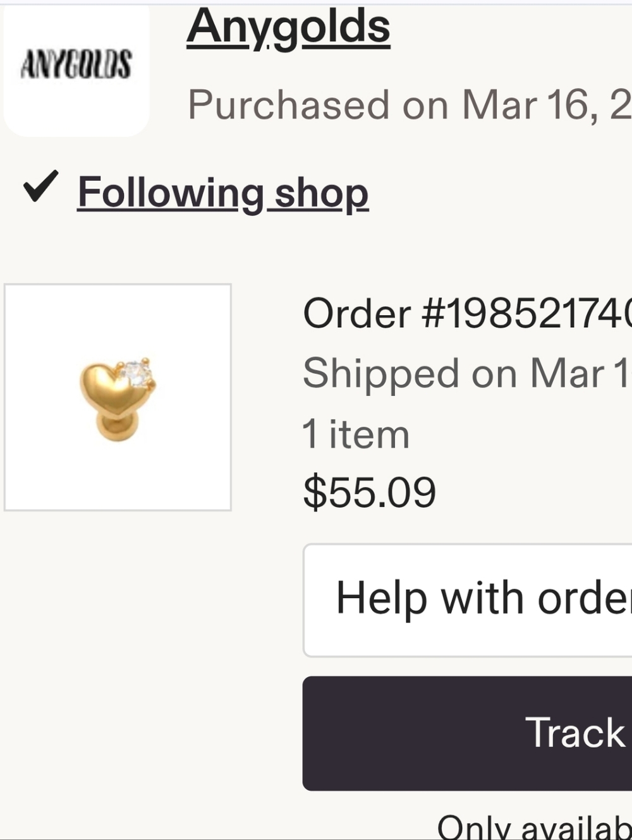
Task: Open the Anygolds shop name link
Action: pos(288,28)
